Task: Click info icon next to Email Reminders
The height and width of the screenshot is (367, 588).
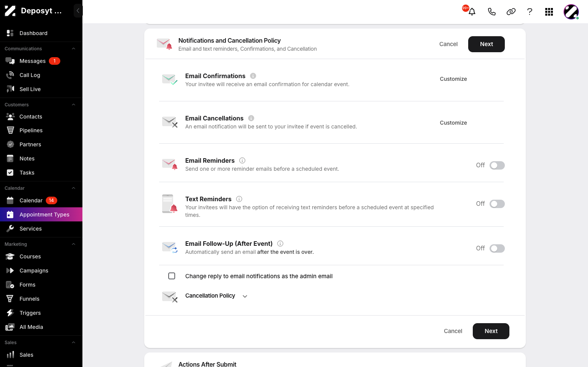Action: coord(242,160)
